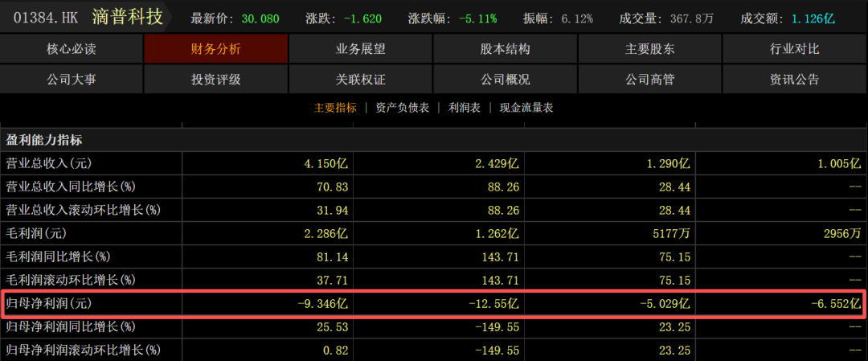The image size is (868, 361).
Task: Go to 公司概况 tab
Action: [505, 80]
